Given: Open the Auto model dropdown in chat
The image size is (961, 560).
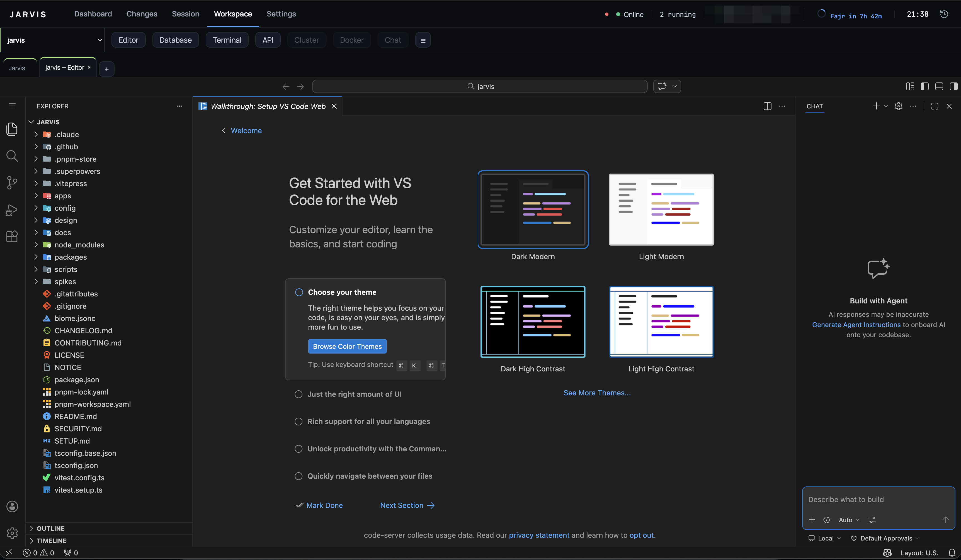Looking at the screenshot, I should (849, 520).
